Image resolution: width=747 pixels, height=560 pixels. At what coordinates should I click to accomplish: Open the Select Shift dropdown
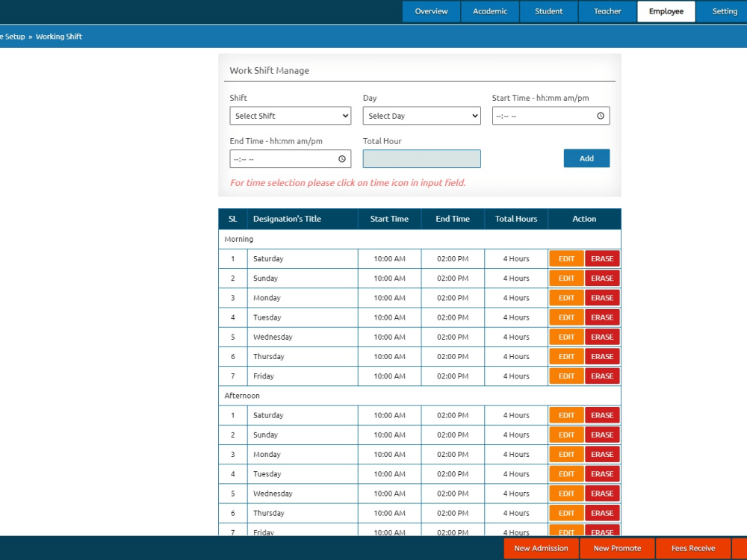290,116
